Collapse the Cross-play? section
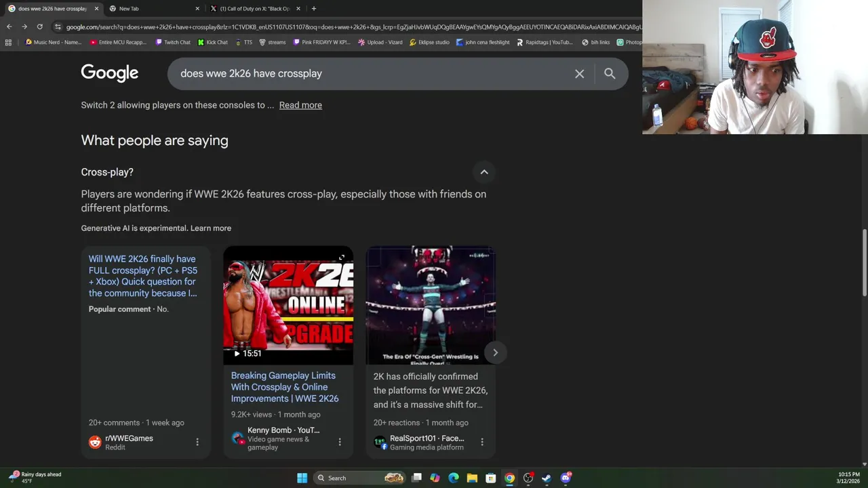The height and width of the screenshot is (488, 868). [x=484, y=172]
